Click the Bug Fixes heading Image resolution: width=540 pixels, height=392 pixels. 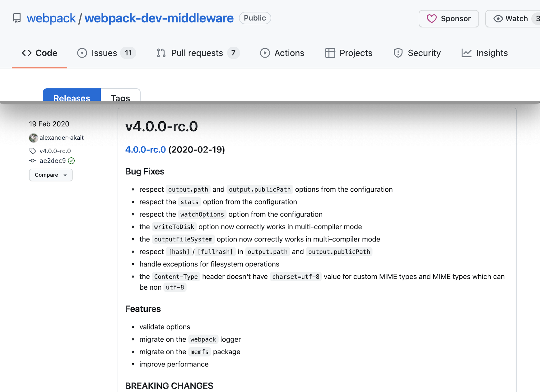click(145, 171)
